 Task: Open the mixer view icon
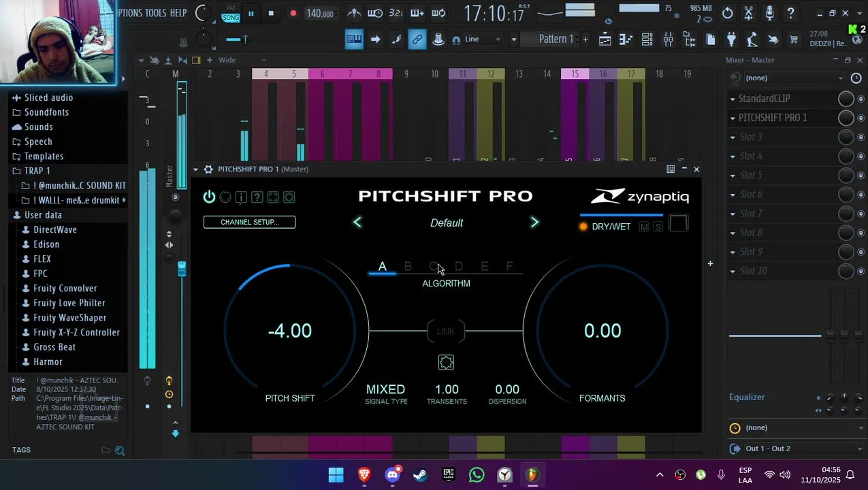668,39
